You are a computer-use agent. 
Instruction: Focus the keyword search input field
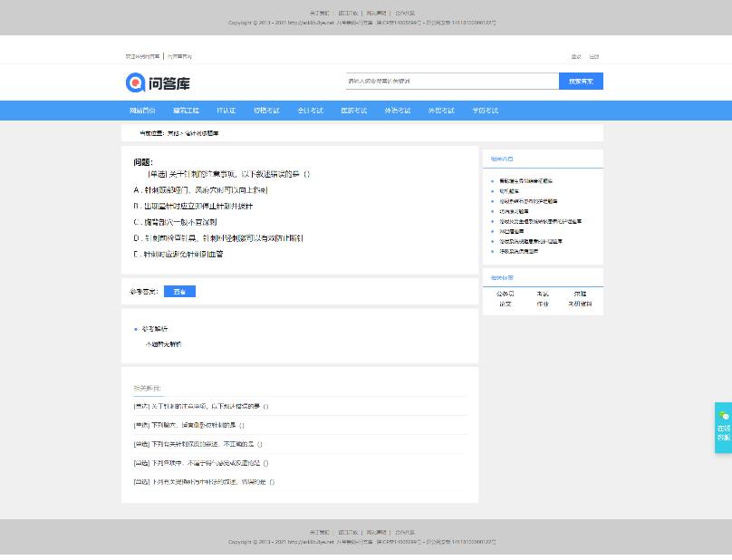451,82
